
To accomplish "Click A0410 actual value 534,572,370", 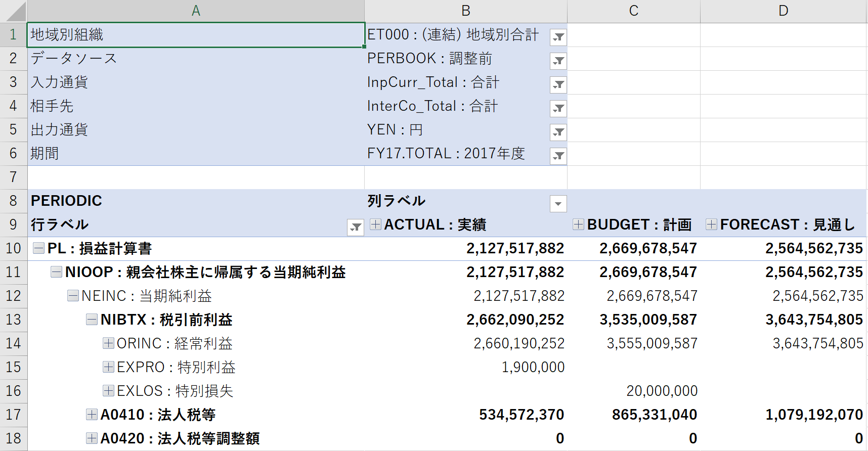I will [522, 415].
